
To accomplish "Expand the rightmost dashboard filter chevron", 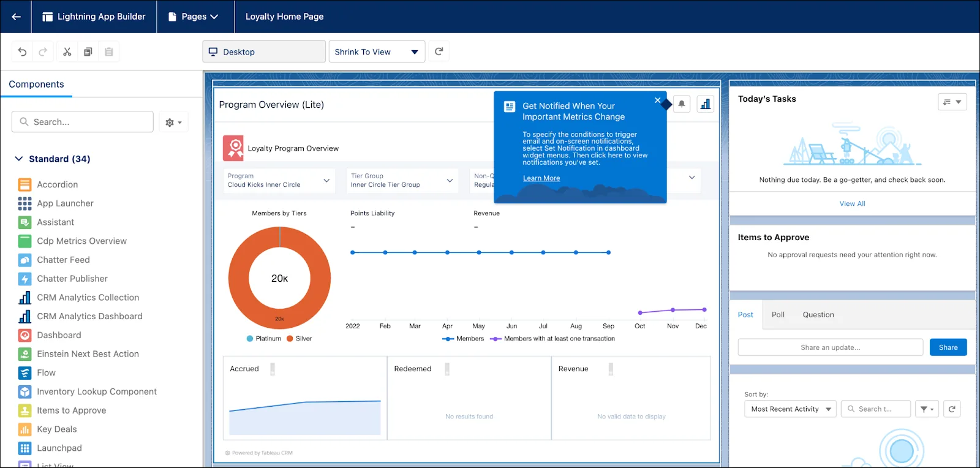I will [692, 178].
